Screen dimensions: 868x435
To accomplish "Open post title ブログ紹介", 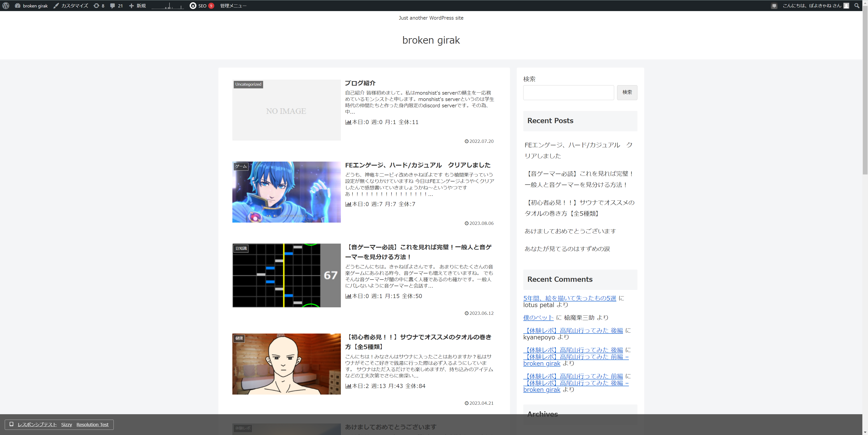I will 360,83.
